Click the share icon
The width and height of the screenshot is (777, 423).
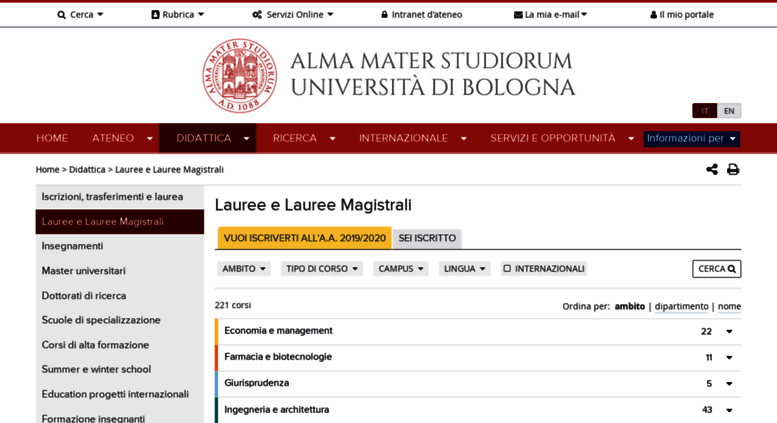coord(712,169)
